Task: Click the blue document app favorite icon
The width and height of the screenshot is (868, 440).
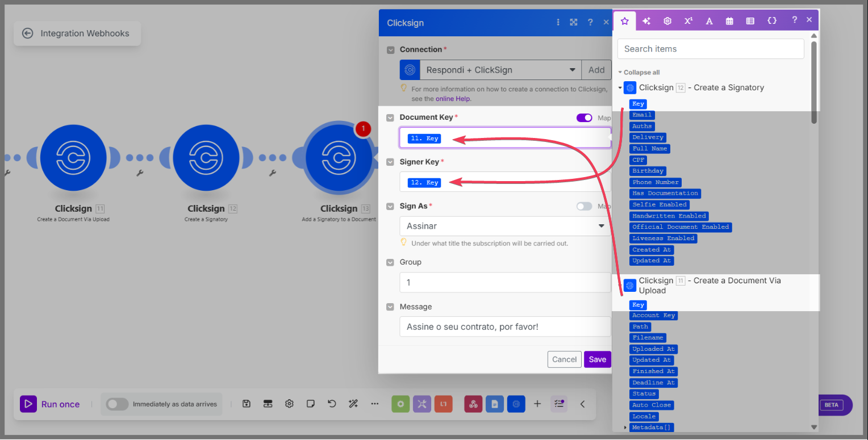Action: [495, 404]
